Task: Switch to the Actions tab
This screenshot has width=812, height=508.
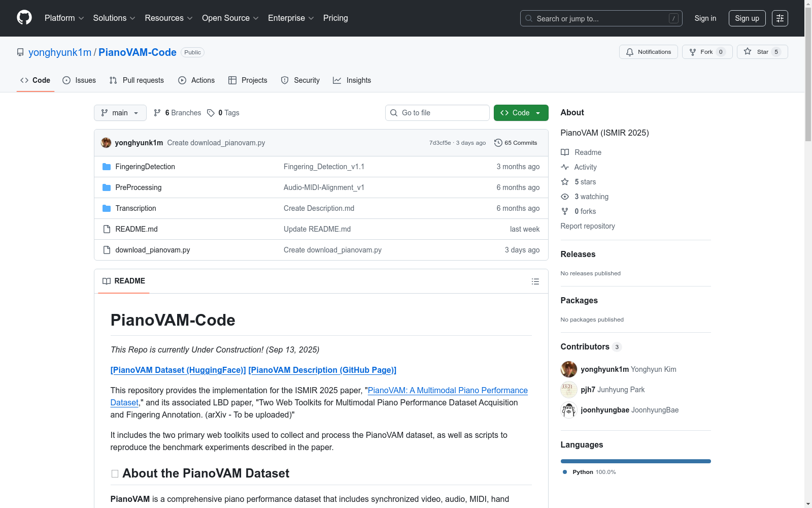Action: [196, 80]
